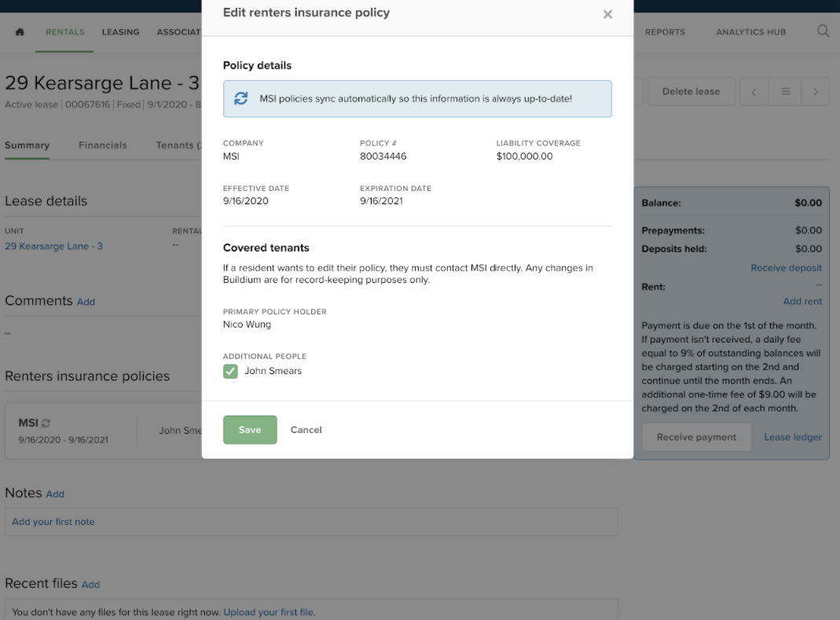The height and width of the screenshot is (620, 840).
Task: Select the liability coverage $100,000.00 value
Action: tap(524, 156)
